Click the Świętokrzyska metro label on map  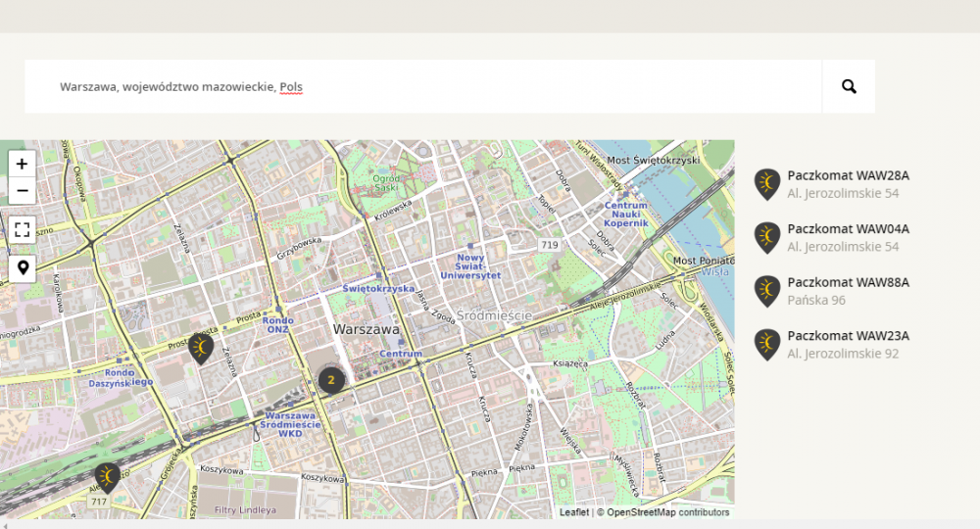click(378, 289)
